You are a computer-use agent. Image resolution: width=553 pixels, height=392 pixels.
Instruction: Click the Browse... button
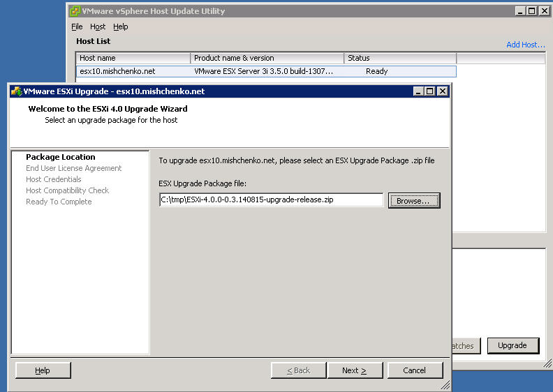(x=414, y=200)
